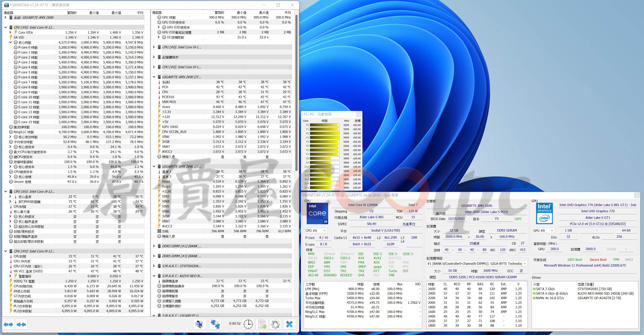
Task: Start logging with the sheet plus icon
Action: (262, 324)
